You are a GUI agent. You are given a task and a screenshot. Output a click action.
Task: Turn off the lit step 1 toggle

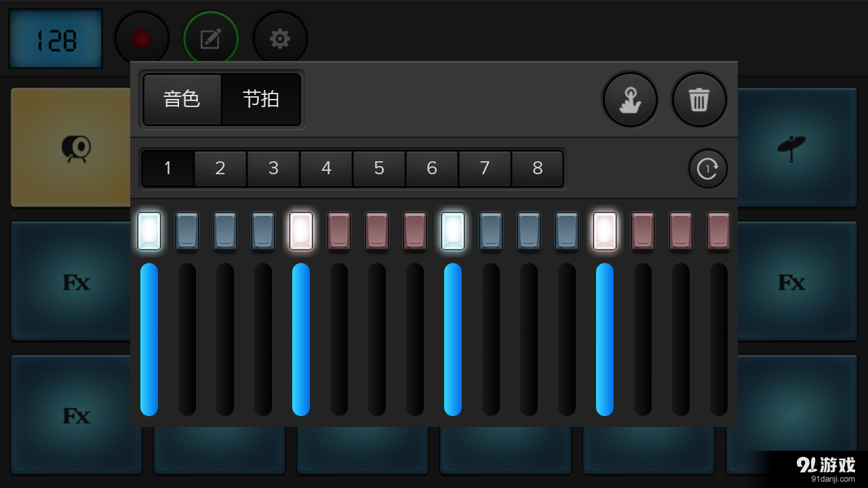(x=149, y=231)
